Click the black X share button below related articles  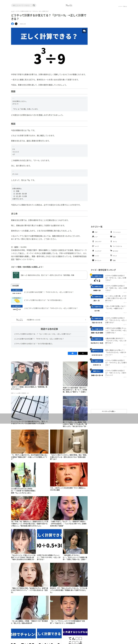83,353
